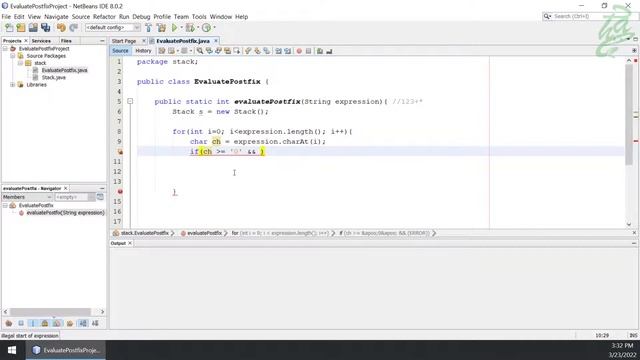The height and width of the screenshot is (360, 640).
Task: Collapse the Source Packages node
Action: click(13, 56)
